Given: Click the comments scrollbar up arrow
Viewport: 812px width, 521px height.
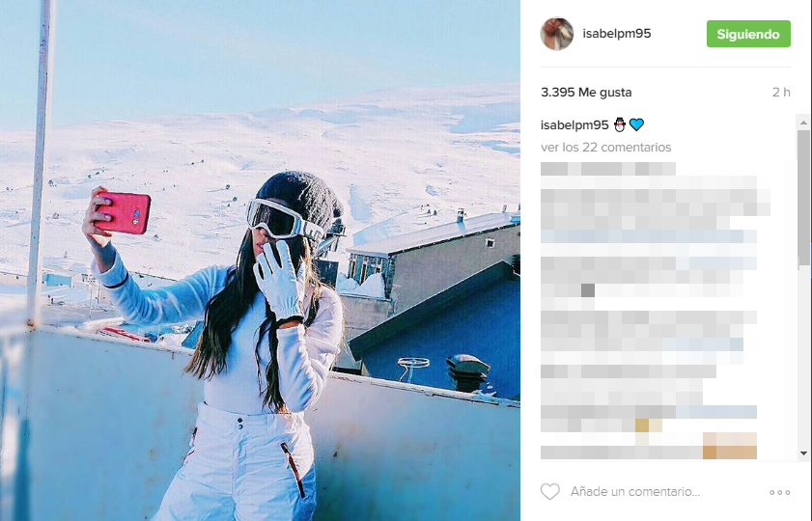Looking at the screenshot, I should [x=803, y=123].
